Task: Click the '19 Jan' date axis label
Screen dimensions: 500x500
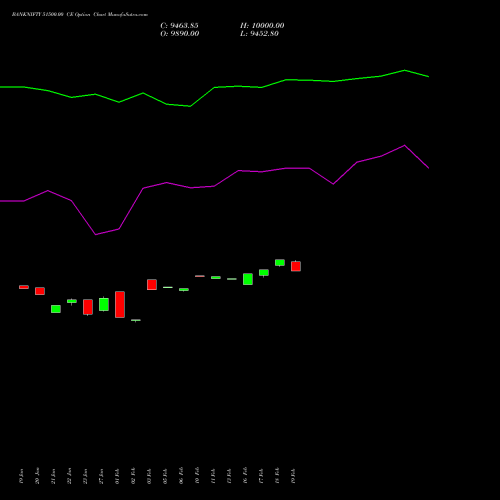Action: click(x=22, y=476)
